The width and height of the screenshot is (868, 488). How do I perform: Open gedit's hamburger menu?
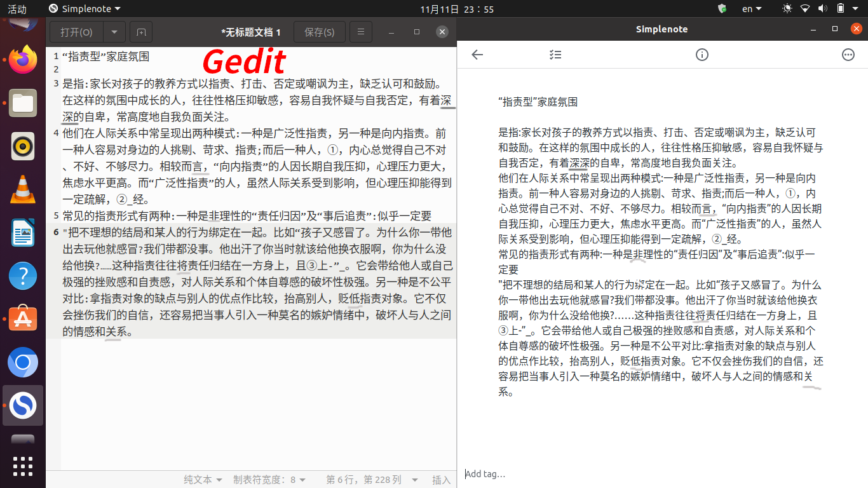[360, 32]
